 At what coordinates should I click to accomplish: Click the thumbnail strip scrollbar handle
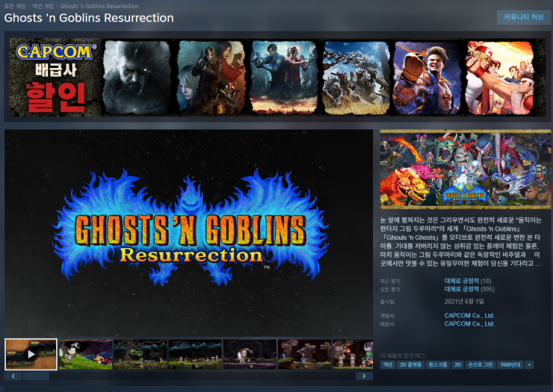click(x=36, y=376)
